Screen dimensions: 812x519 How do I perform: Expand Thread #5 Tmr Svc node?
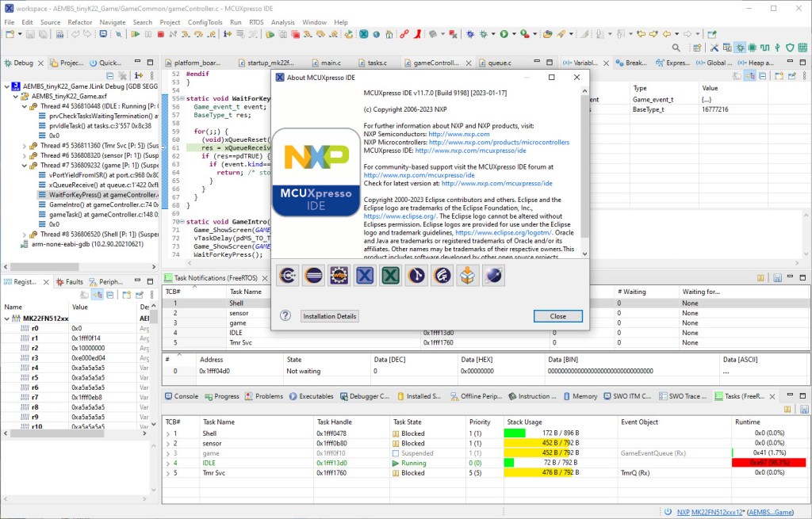(x=23, y=146)
